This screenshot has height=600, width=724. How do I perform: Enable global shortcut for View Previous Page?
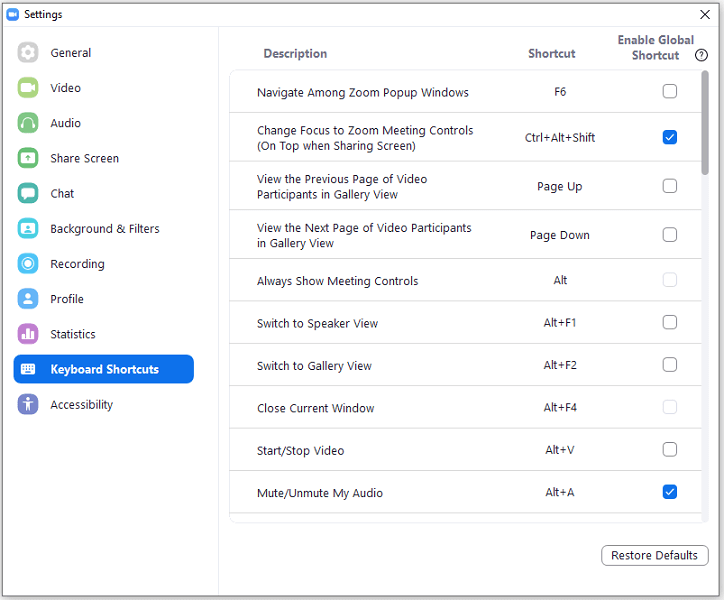pyautogui.click(x=670, y=186)
